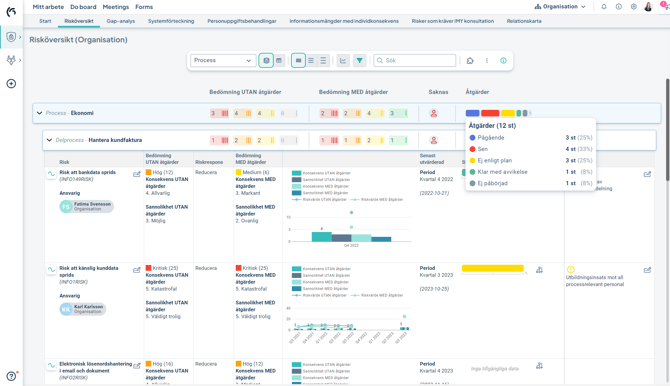
Task: Click blue Pågående segment in Ekonomi actions bar
Action: (x=473, y=113)
